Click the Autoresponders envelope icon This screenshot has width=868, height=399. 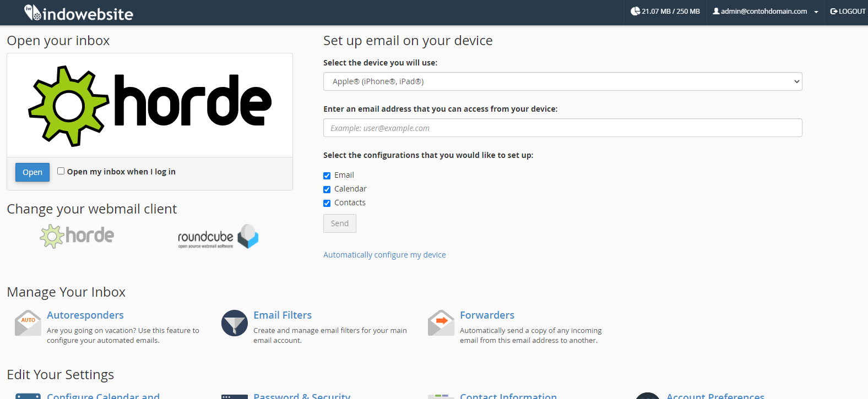point(28,323)
